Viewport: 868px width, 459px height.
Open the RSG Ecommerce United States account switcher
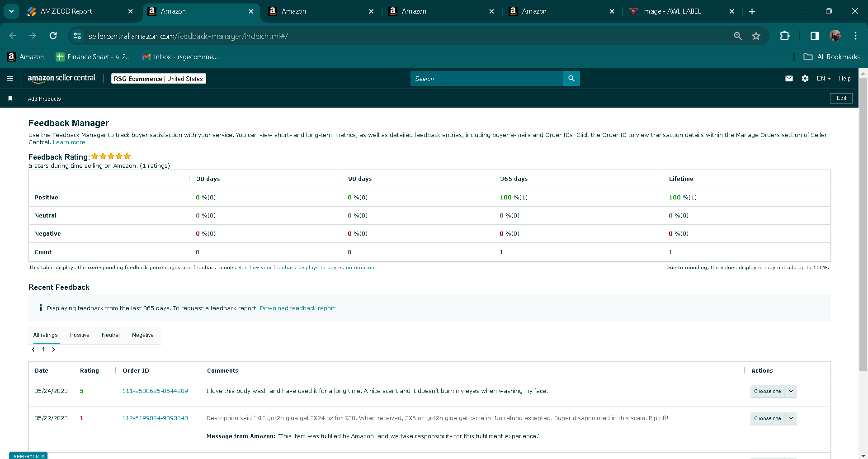coord(158,79)
